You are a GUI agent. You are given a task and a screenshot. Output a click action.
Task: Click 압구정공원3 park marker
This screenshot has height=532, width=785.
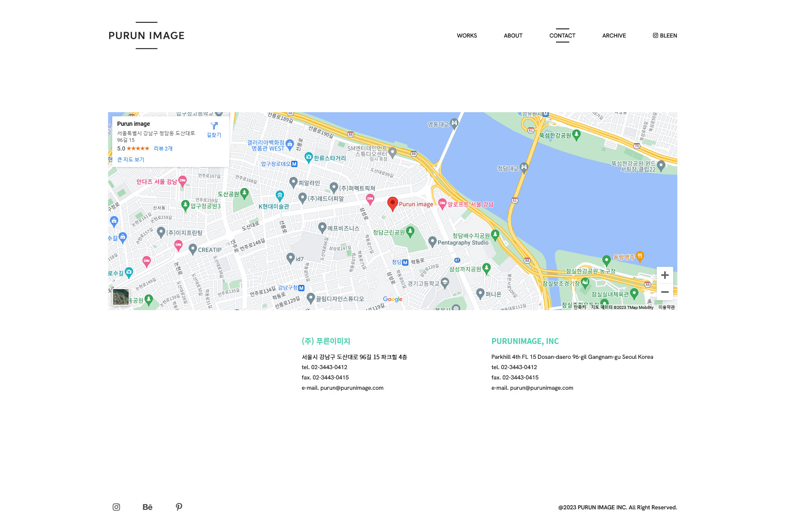click(x=185, y=205)
